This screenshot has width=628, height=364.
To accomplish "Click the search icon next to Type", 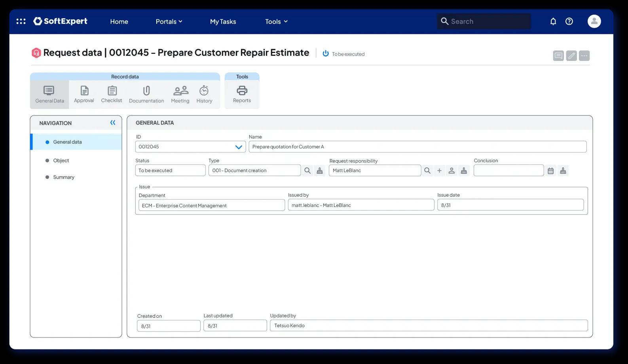I will click(x=307, y=171).
